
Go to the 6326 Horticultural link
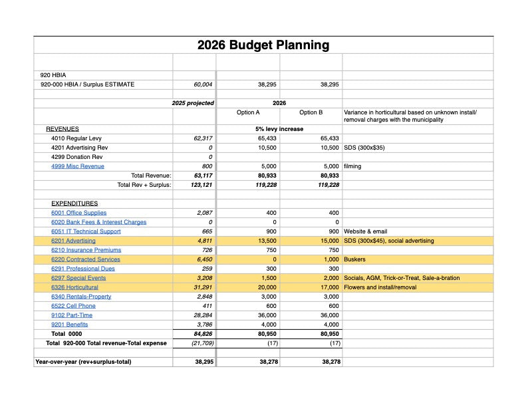74,287
